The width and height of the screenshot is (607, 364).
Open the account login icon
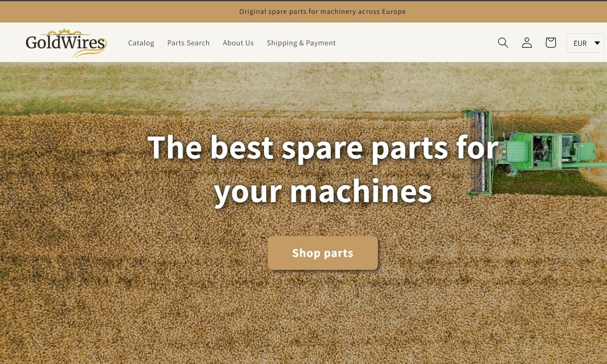coord(527,43)
